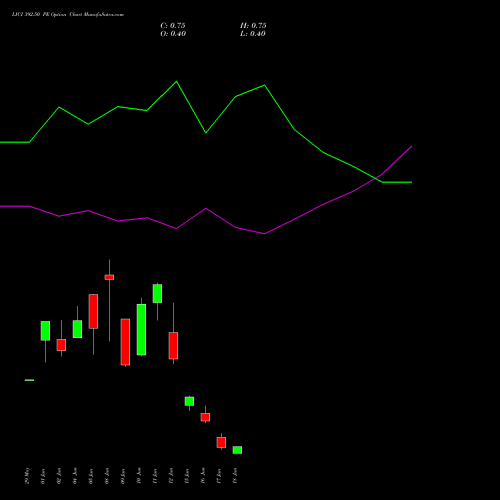
Task: Select the flat green dash candle above 29 May
Action: coord(29,380)
